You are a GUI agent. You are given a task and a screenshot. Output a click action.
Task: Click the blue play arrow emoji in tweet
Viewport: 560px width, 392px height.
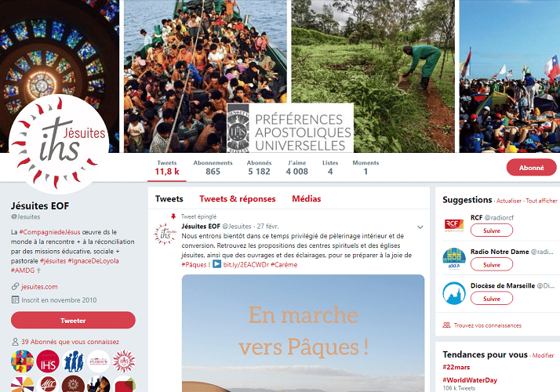pyautogui.click(x=216, y=264)
